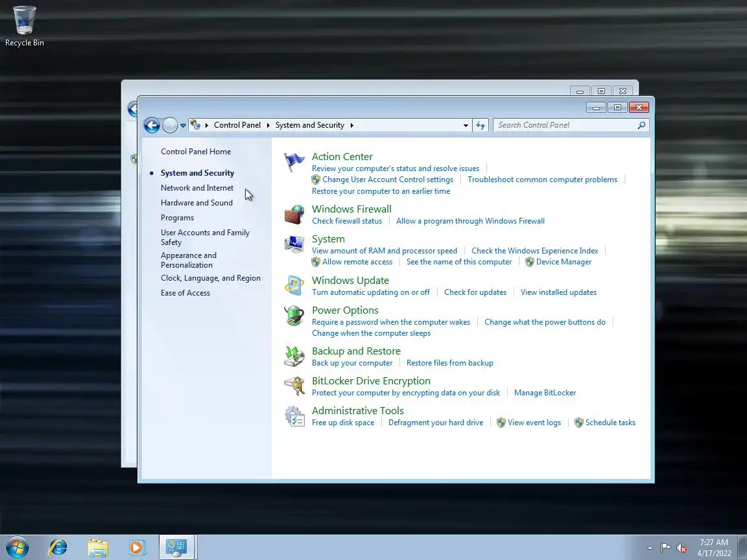
Task: Click Manage BitLocker link
Action: (x=545, y=393)
